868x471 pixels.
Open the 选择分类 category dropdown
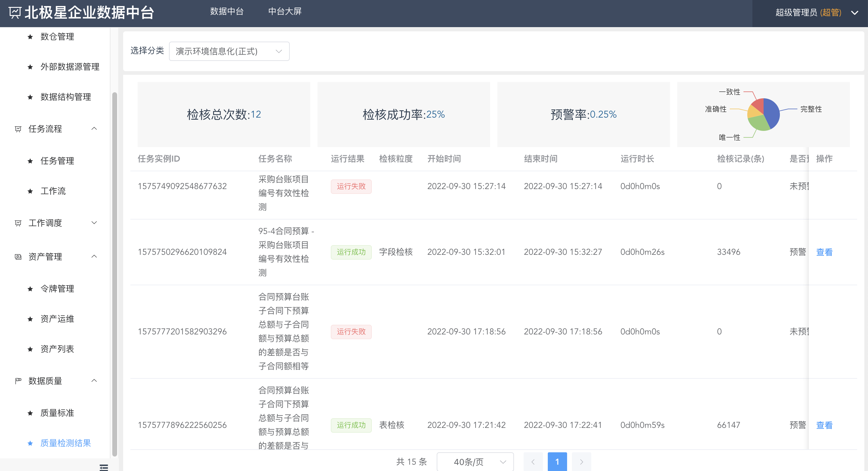pos(229,51)
